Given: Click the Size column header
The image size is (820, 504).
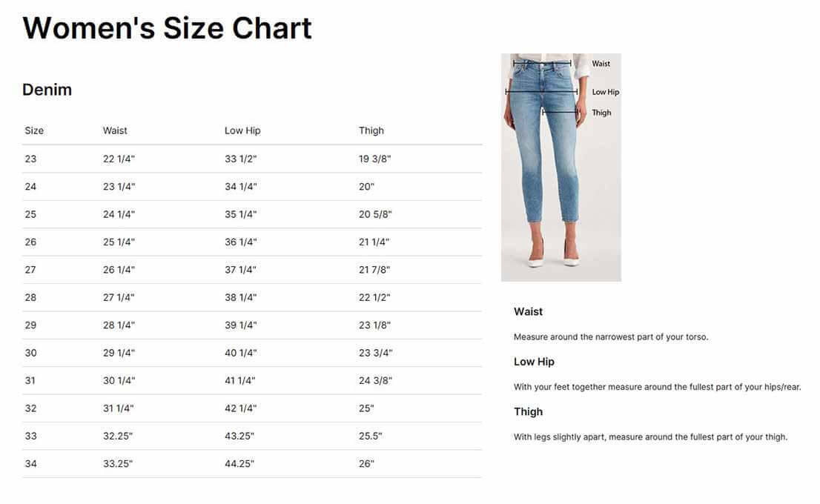Looking at the screenshot, I should coord(34,130).
